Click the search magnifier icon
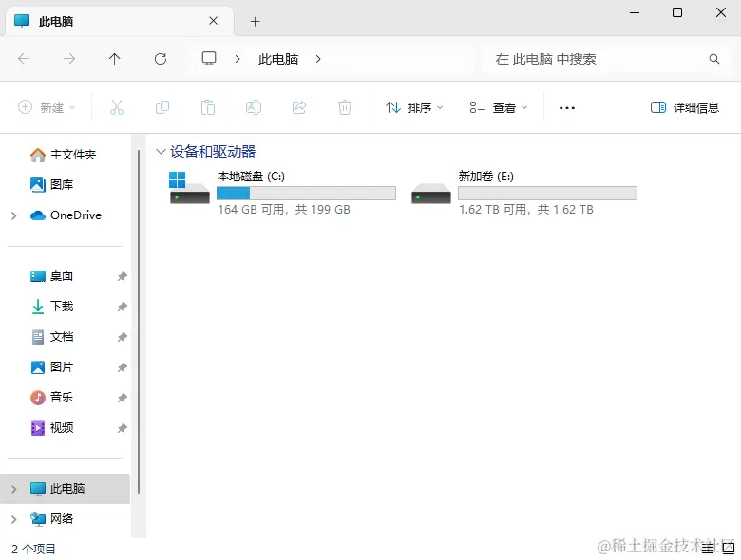This screenshot has width=741, height=560. click(714, 59)
